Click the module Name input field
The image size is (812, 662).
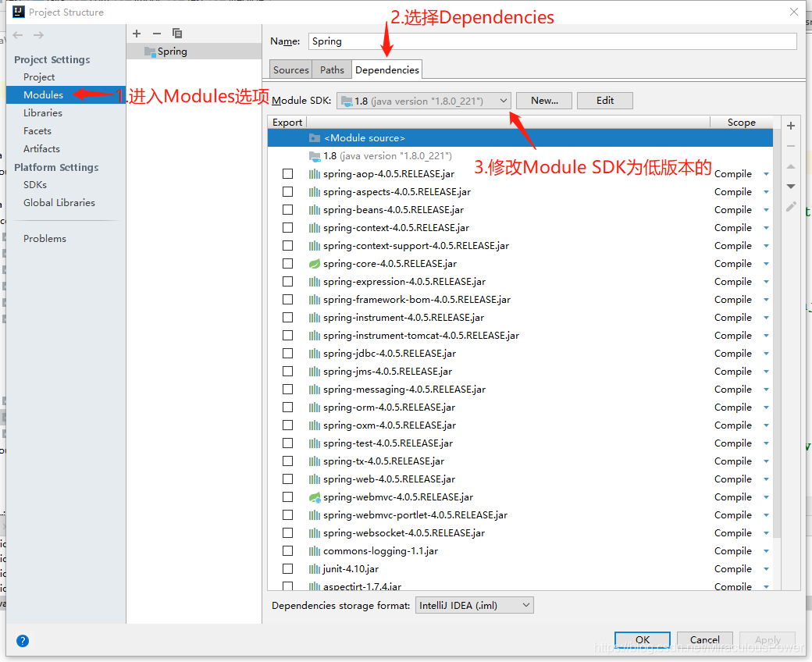pos(553,41)
